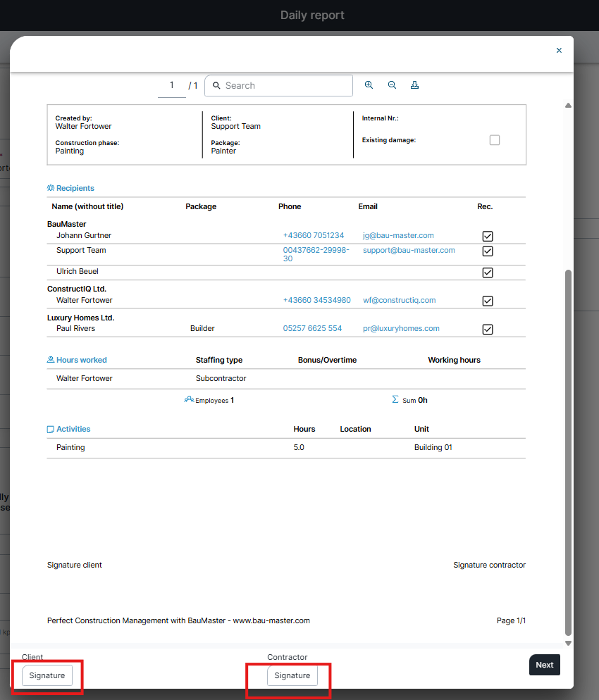The width and height of the screenshot is (599, 700).
Task: Toggle the Existing damage checkbox
Action: (x=495, y=140)
